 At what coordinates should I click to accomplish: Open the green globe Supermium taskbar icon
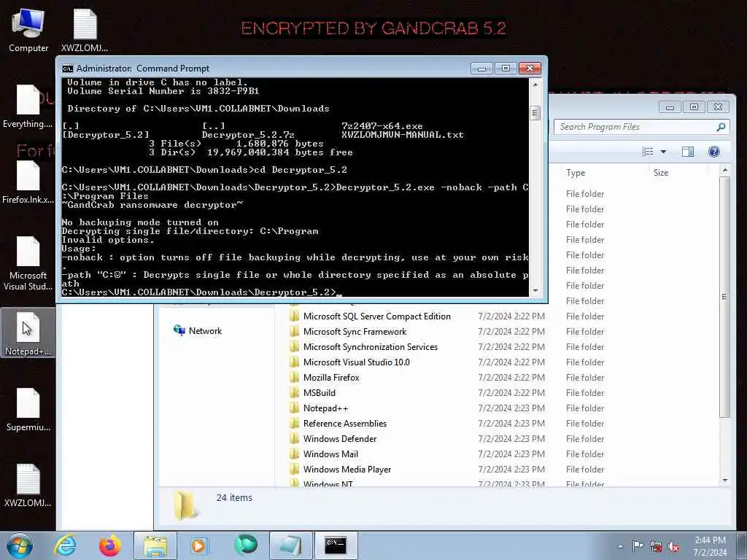(x=246, y=545)
